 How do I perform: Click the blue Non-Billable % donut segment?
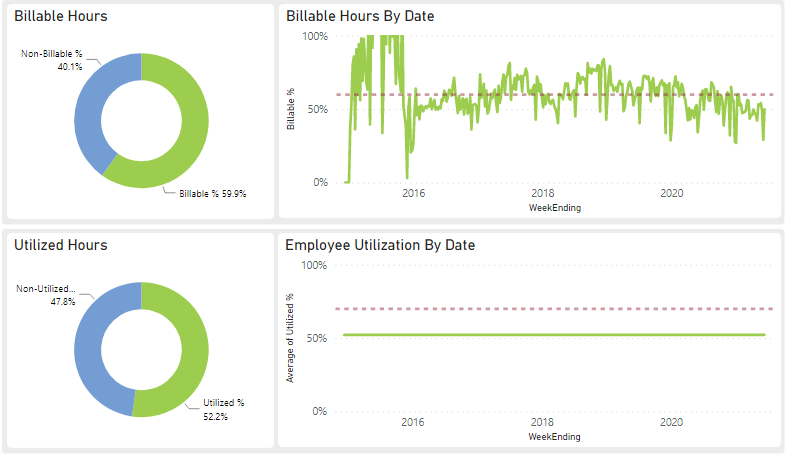(x=93, y=105)
